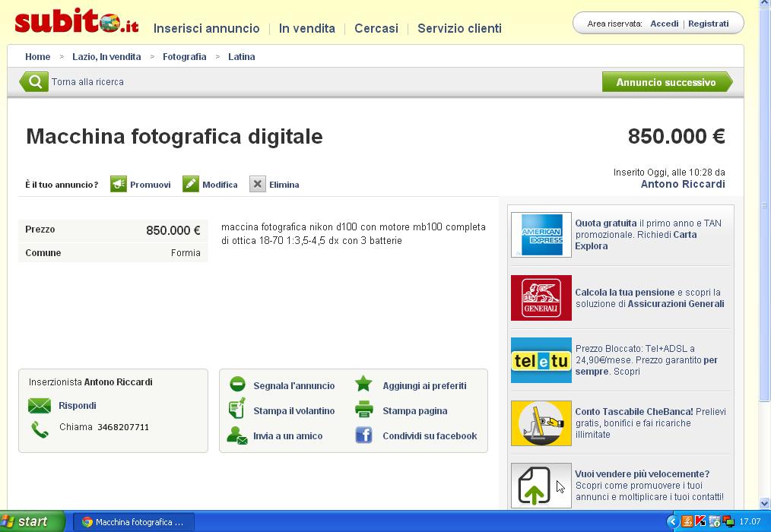The width and height of the screenshot is (771, 532).
Task: Click the Start button on the taskbar
Action: click(24, 522)
